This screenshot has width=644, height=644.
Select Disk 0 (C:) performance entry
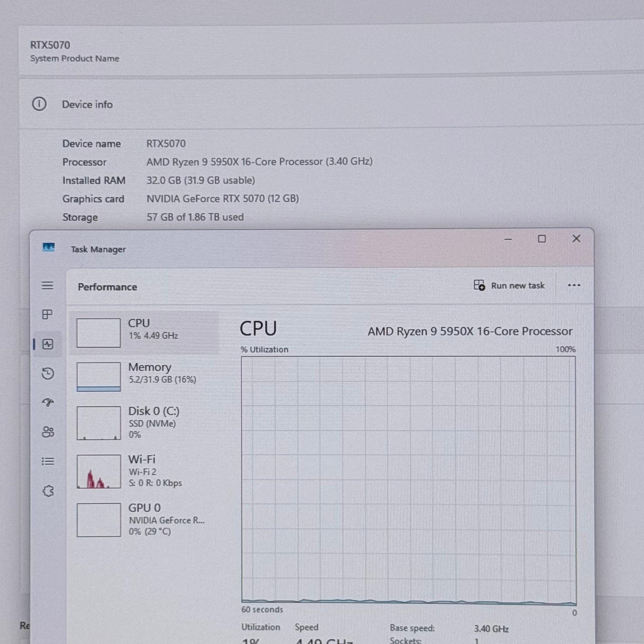pyautogui.click(x=144, y=423)
